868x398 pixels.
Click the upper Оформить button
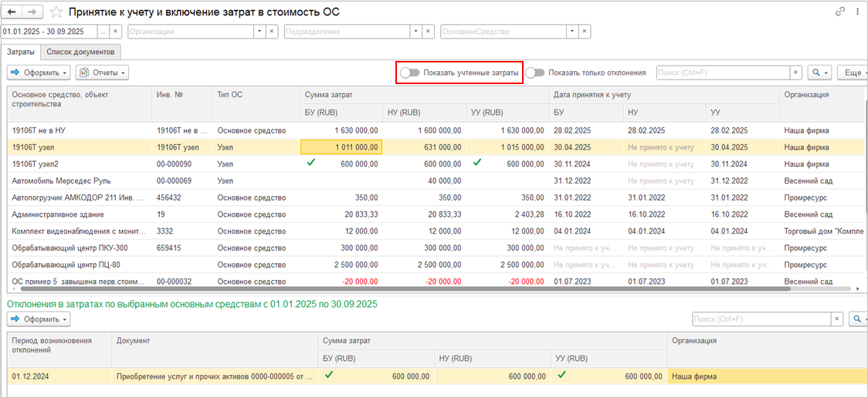click(x=39, y=73)
